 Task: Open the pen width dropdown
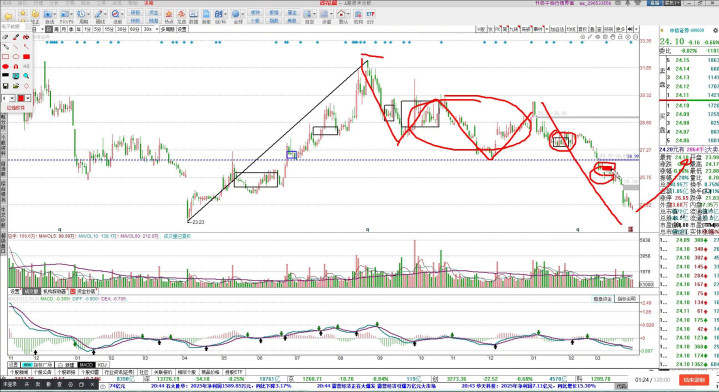pyautogui.click(x=12, y=98)
